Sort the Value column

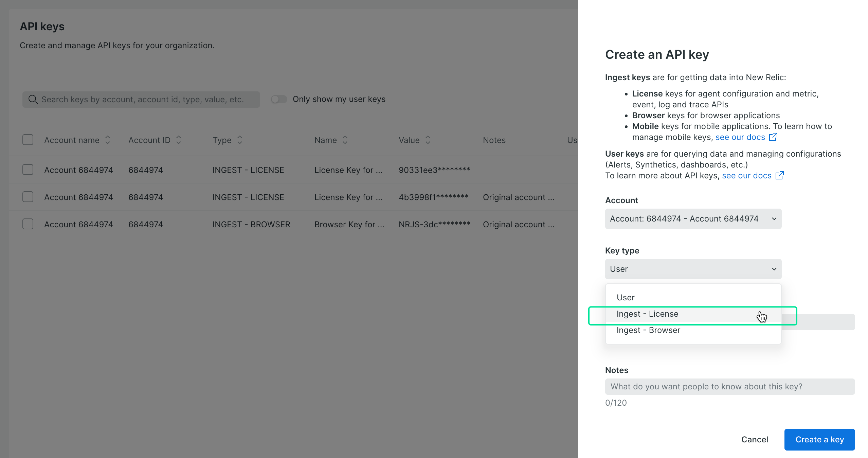428,140
